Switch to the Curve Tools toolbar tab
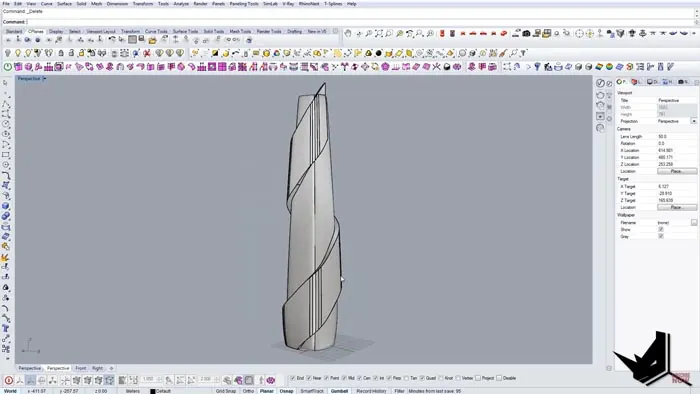This screenshot has height=394, width=700. point(156,31)
